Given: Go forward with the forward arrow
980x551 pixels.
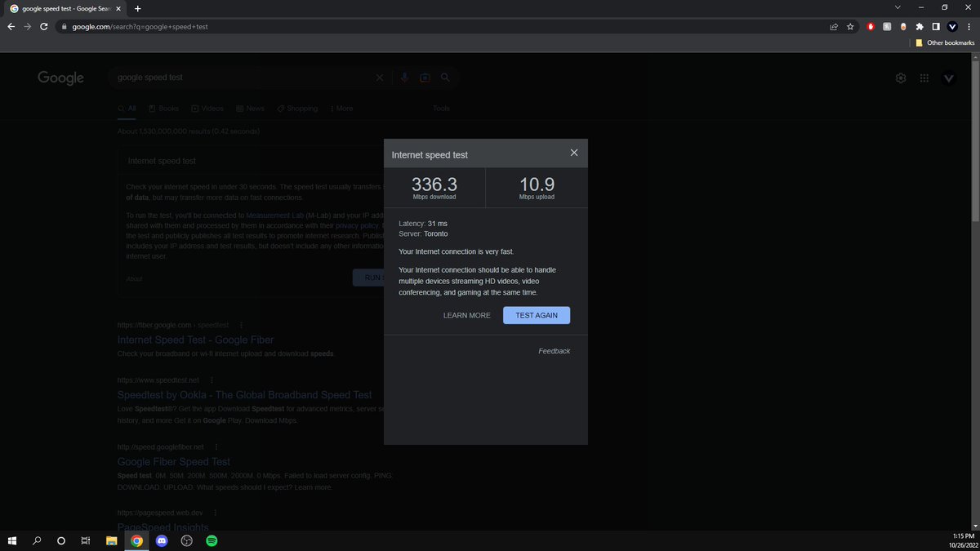Looking at the screenshot, I should [27, 26].
